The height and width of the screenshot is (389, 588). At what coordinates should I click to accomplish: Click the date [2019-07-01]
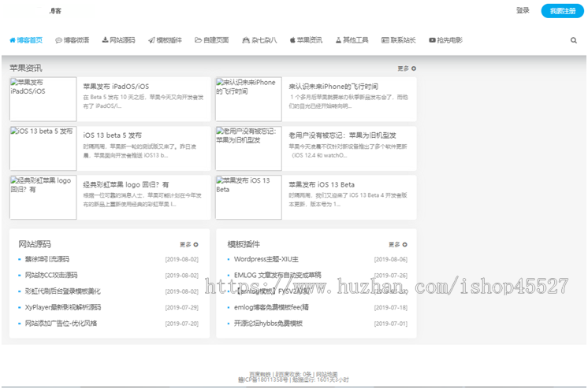coord(391,324)
